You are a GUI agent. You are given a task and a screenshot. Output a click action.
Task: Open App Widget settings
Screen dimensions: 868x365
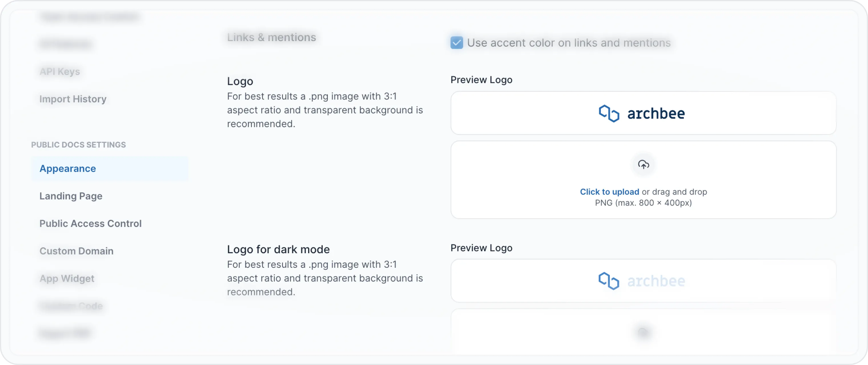67,279
